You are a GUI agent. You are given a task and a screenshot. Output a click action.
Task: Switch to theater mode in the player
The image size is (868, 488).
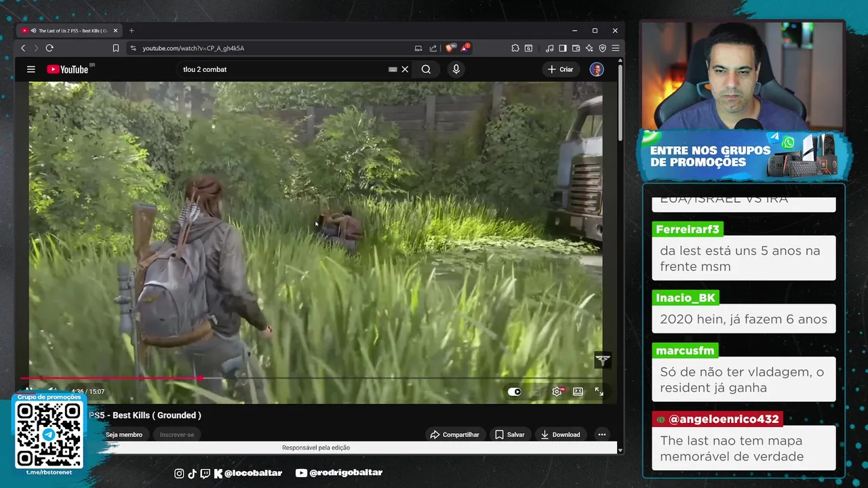(x=578, y=392)
